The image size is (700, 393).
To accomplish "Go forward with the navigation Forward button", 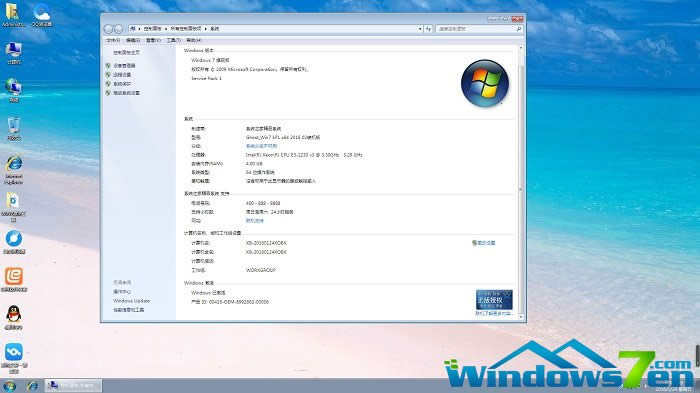I will (x=118, y=29).
